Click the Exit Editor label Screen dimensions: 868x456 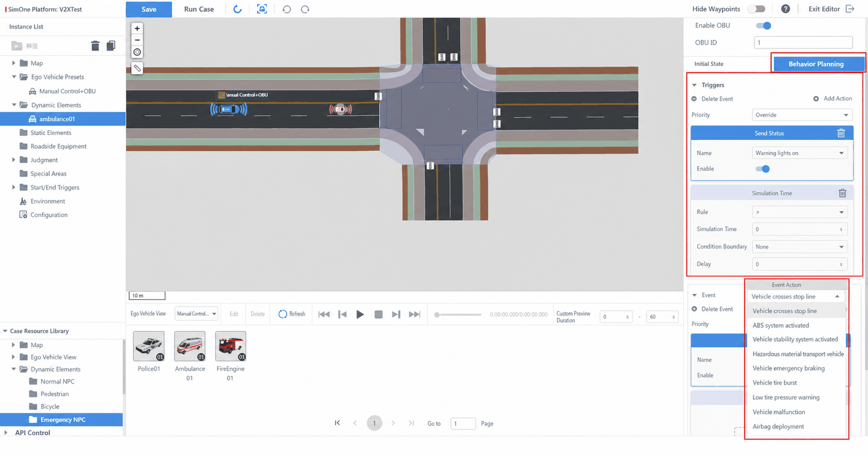(824, 9)
